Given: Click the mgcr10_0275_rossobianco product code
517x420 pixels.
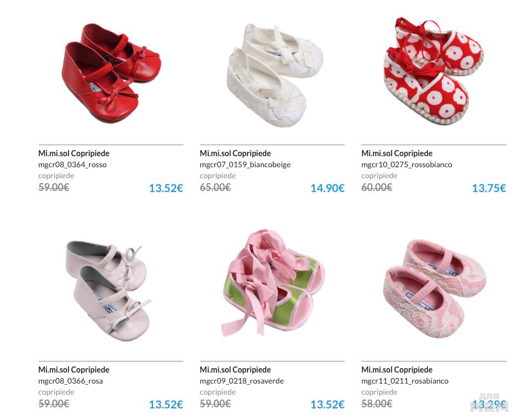Looking at the screenshot, I should [x=407, y=164].
